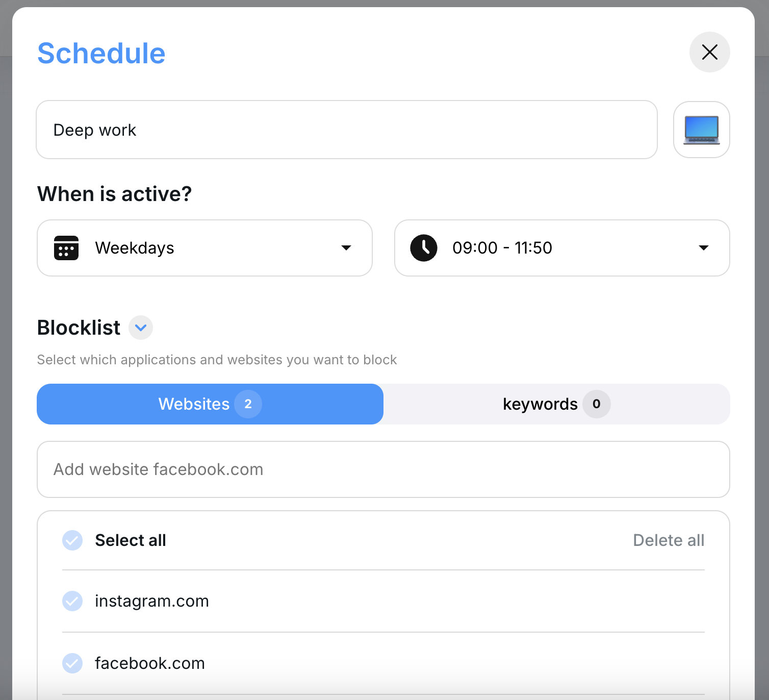Click the Websites count badge showing 2
This screenshot has width=769, height=700.
click(248, 404)
